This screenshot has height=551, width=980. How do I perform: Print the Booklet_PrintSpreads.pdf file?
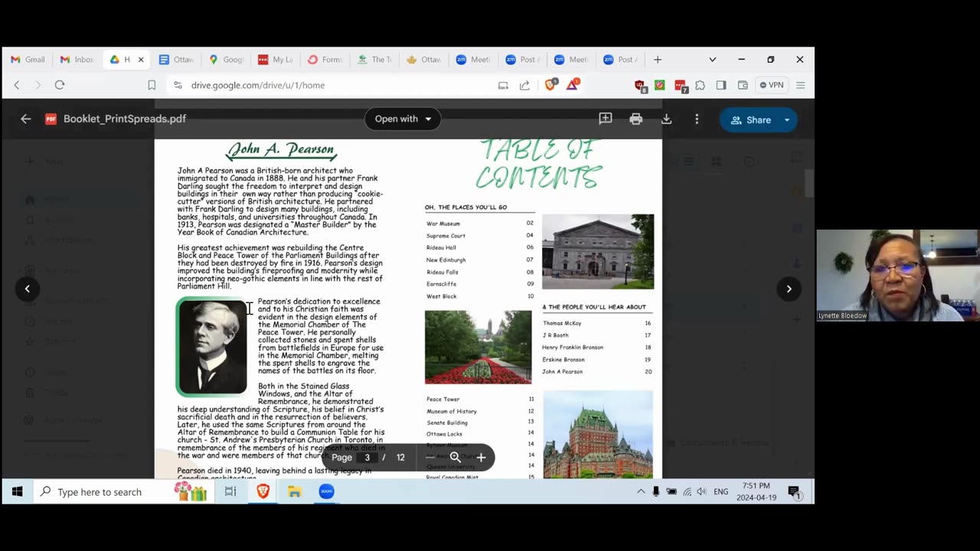click(635, 119)
